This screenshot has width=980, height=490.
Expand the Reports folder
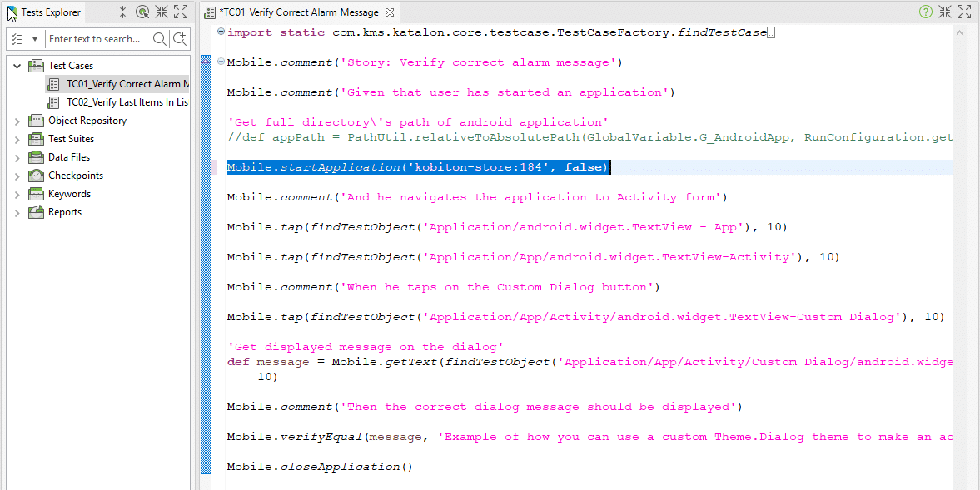17,212
